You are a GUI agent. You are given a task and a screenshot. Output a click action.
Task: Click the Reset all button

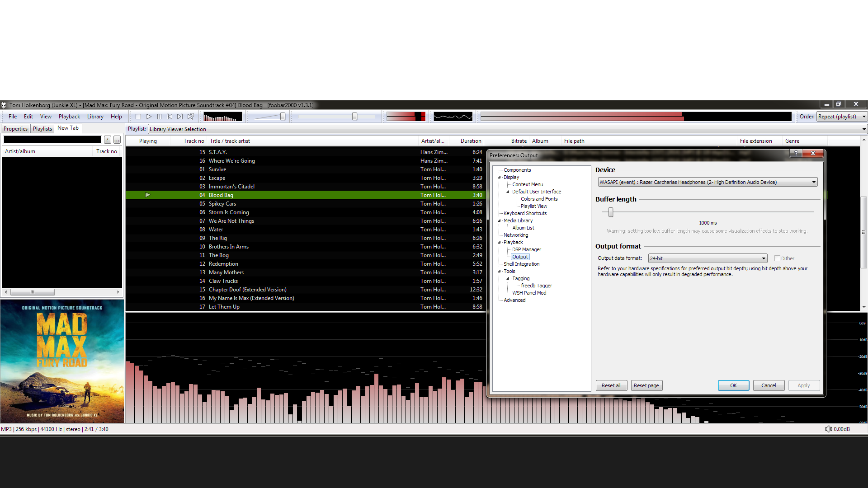pos(611,385)
